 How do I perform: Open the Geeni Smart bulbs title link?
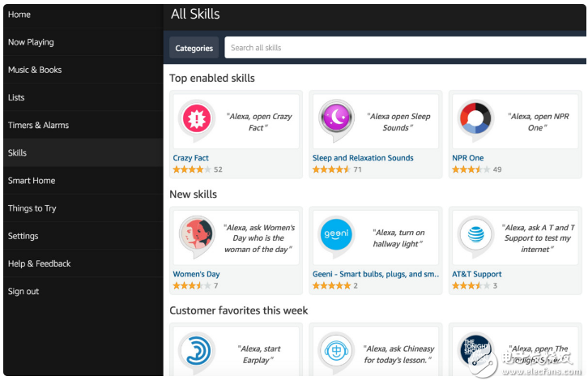[375, 274]
